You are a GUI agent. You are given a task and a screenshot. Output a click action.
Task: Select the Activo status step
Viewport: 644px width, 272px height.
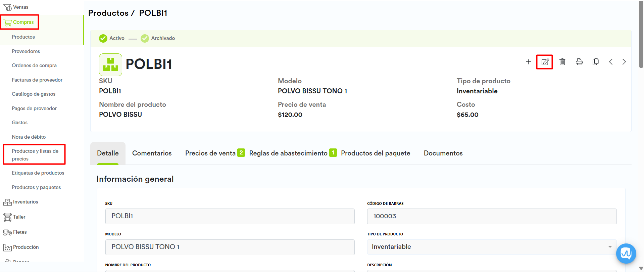[x=112, y=38]
